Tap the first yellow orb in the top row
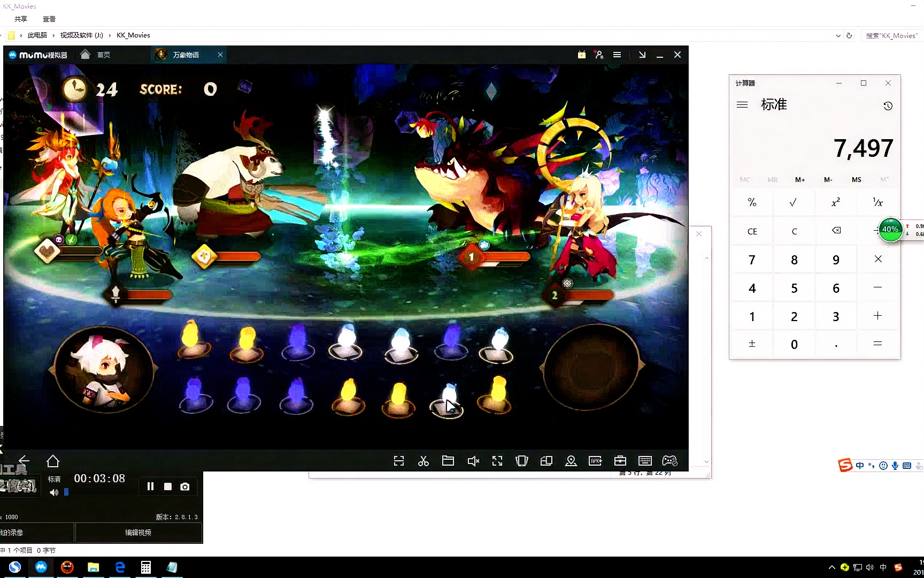The image size is (924, 578). pos(193,339)
